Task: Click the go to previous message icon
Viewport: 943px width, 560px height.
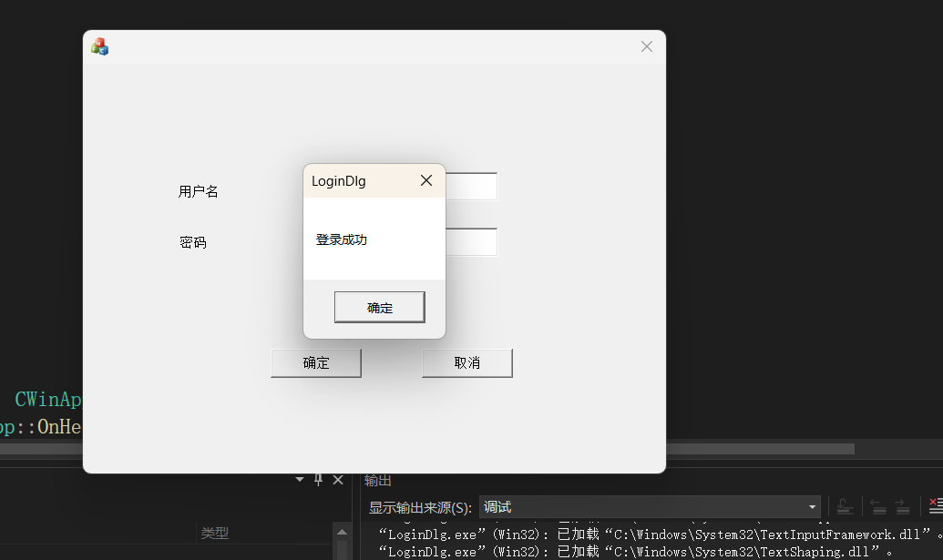Action: 878,507
